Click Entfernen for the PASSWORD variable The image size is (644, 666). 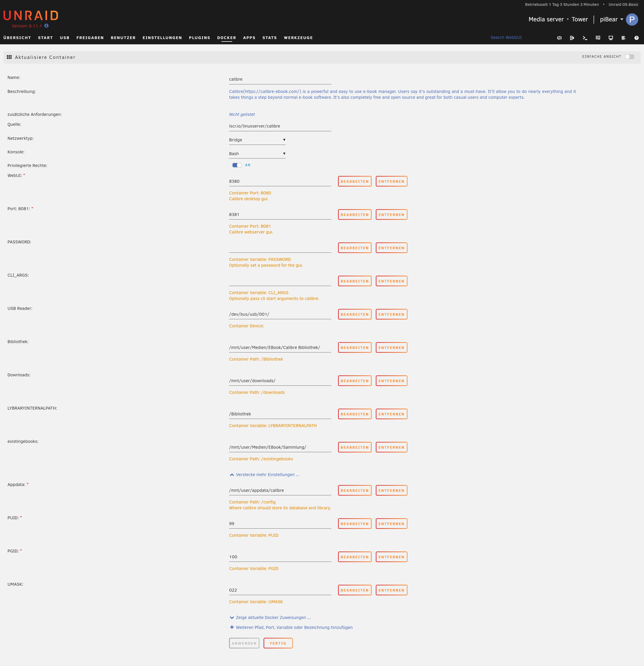[x=391, y=248]
